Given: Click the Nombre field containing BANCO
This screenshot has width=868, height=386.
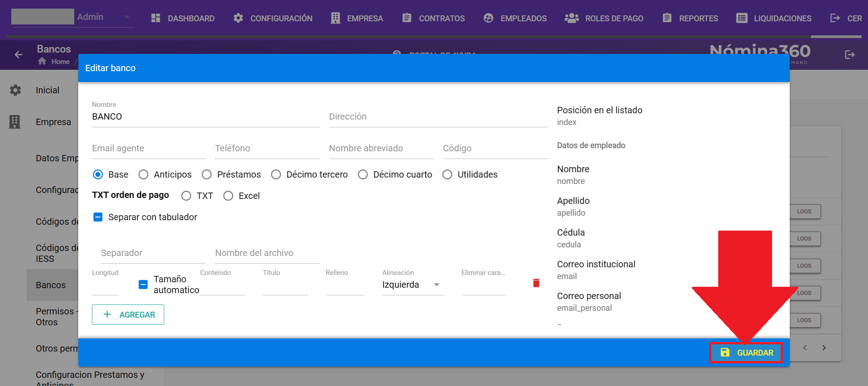Looking at the screenshot, I should point(206,116).
